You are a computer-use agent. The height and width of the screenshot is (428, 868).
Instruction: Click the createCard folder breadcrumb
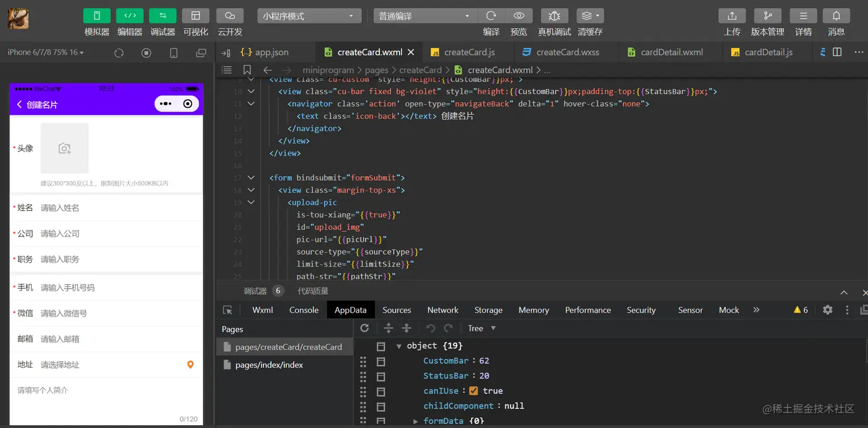click(x=420, y=70)
